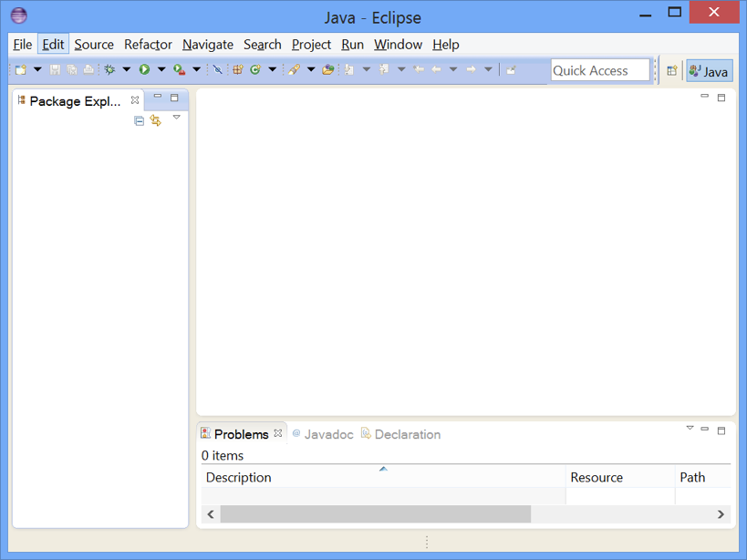
Task: Open the Edit menu
Action: (53, 45)
